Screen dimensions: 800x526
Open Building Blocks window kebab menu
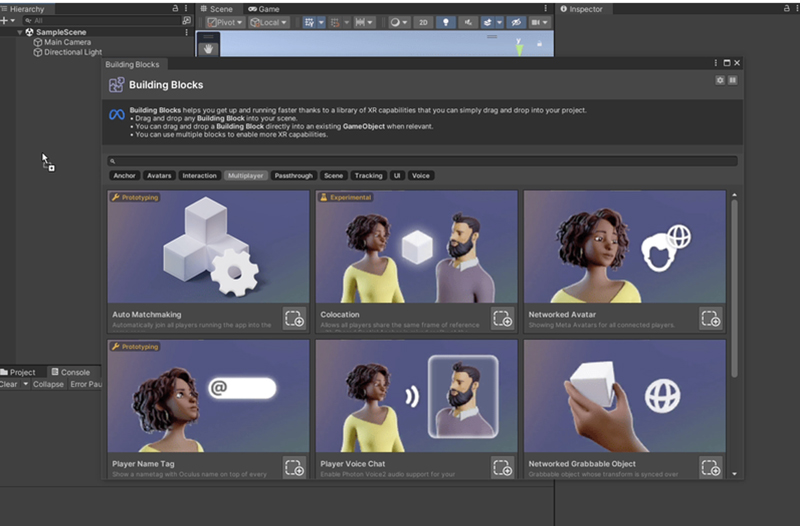coord(715,63)
